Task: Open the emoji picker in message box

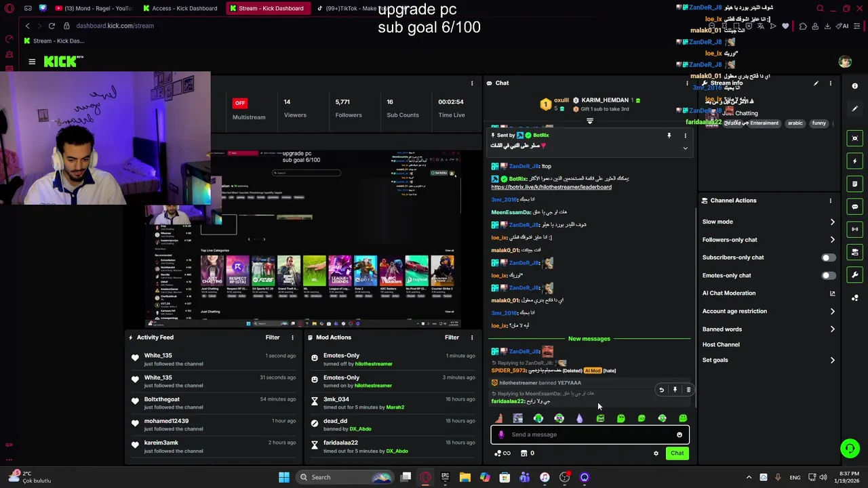Action: click(679, 435)
